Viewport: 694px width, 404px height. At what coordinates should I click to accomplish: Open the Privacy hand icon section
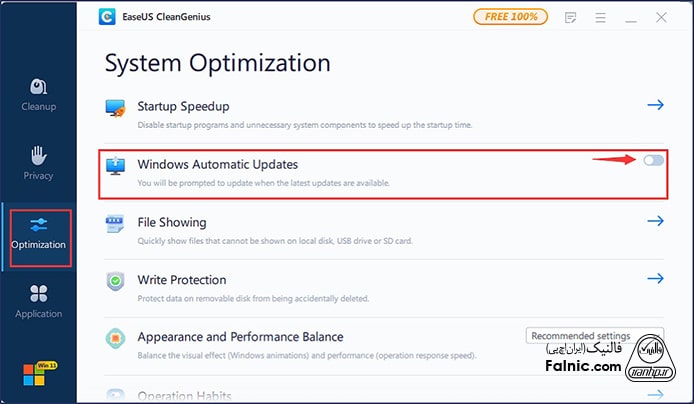tap(39, 162)
